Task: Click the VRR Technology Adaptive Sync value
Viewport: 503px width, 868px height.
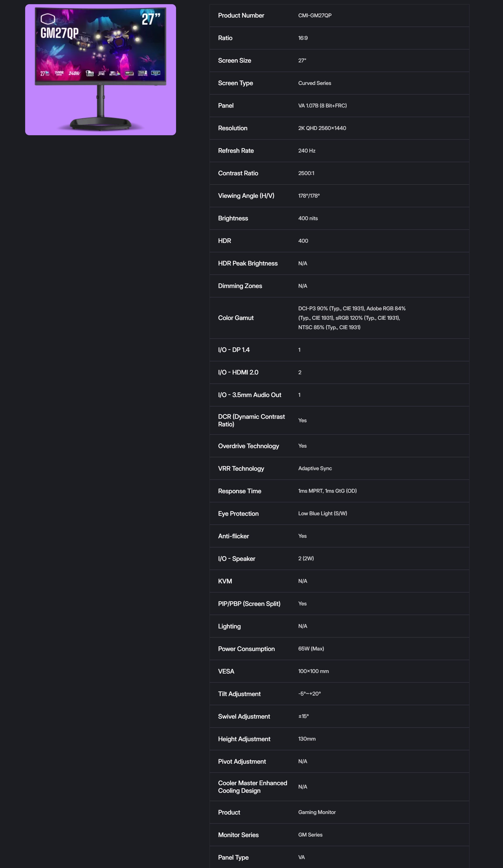Action: (x=315, y=468)
